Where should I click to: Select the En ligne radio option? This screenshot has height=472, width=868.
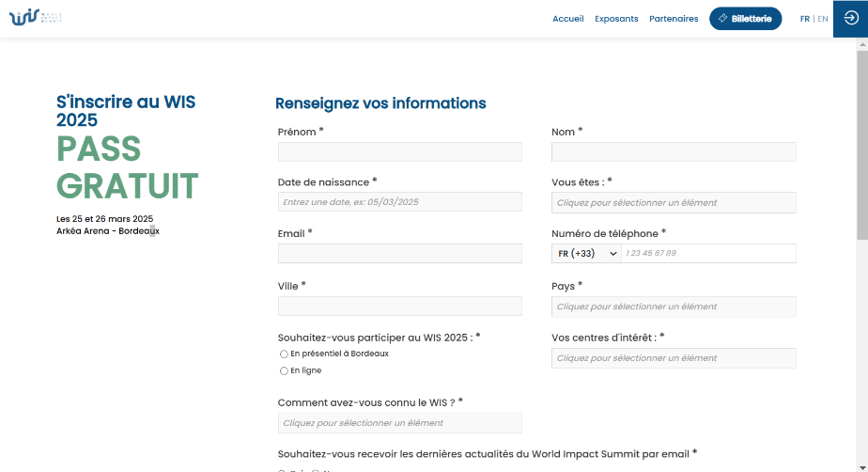pyautogui.click(x=284, y=370)
